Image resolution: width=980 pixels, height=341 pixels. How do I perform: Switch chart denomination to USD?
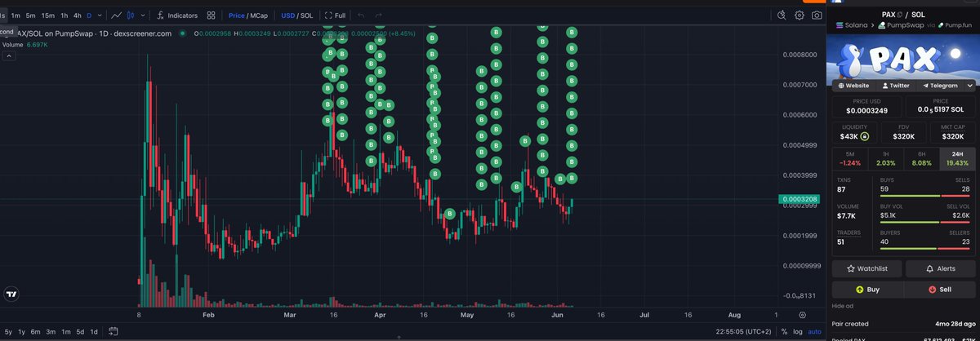point(287,15)
